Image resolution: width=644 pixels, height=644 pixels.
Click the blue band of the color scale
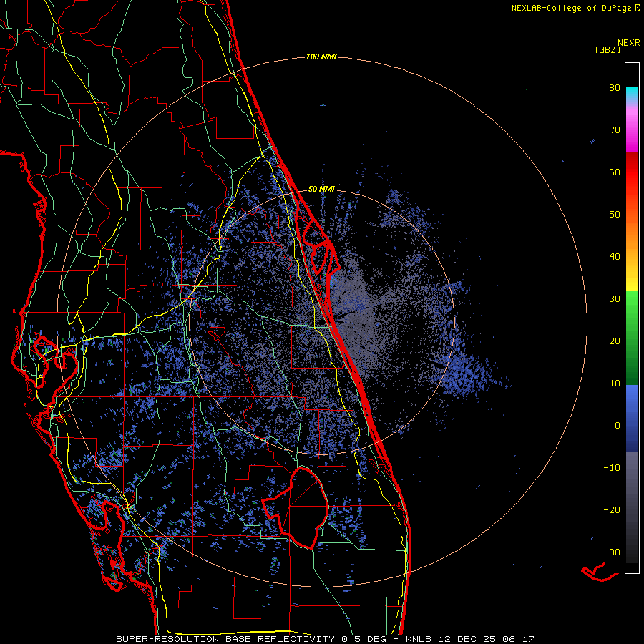point(632,419)
